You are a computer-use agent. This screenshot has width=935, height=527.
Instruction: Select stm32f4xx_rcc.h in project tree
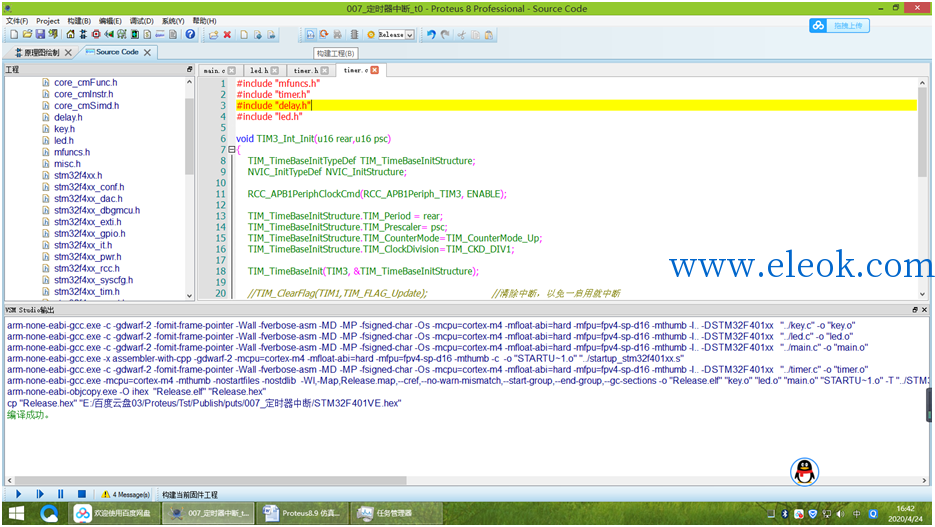pyautogui.click(x=86, y=268)
